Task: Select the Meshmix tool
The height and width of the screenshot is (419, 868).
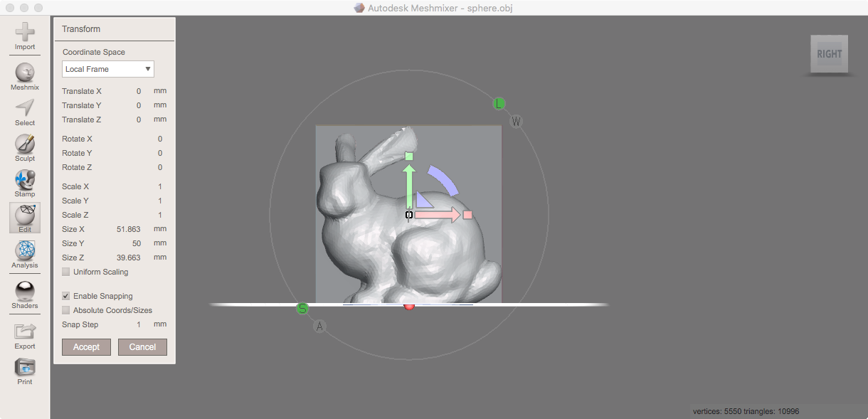Action: 24,74
